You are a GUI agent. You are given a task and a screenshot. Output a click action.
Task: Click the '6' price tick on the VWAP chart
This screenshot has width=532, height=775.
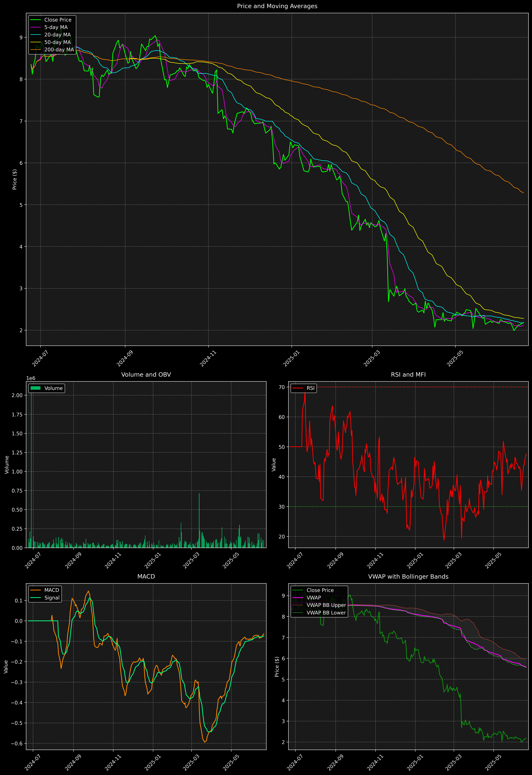tap(283, 659)
